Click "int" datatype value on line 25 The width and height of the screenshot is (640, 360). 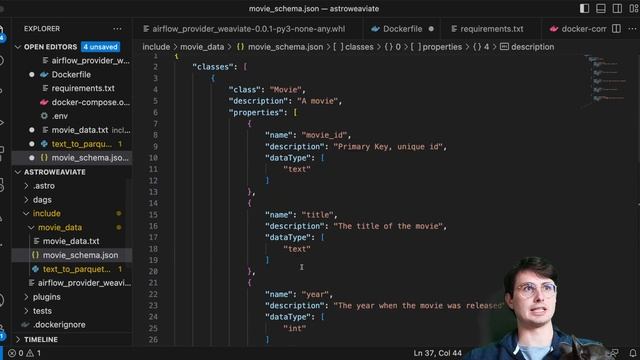pos(295,328)
